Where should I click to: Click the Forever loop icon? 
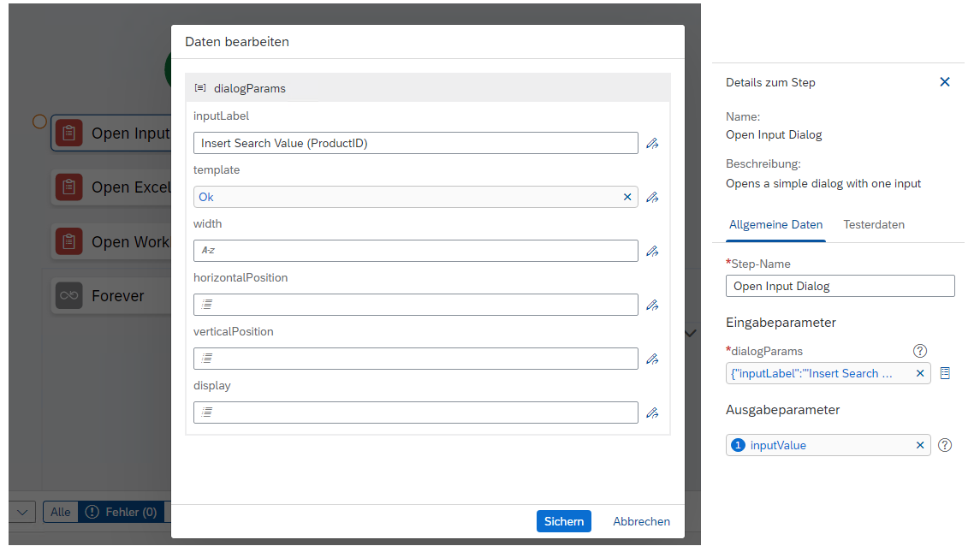point(68,296)
